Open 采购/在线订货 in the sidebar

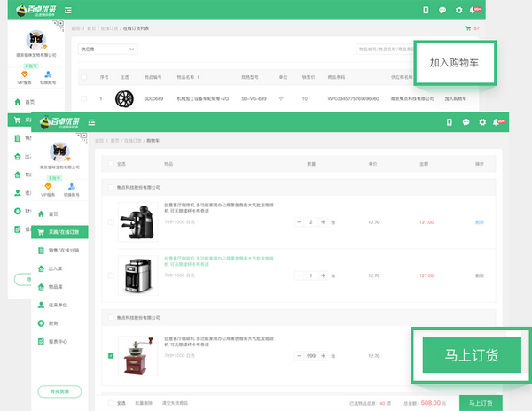(x=67, y=232)
